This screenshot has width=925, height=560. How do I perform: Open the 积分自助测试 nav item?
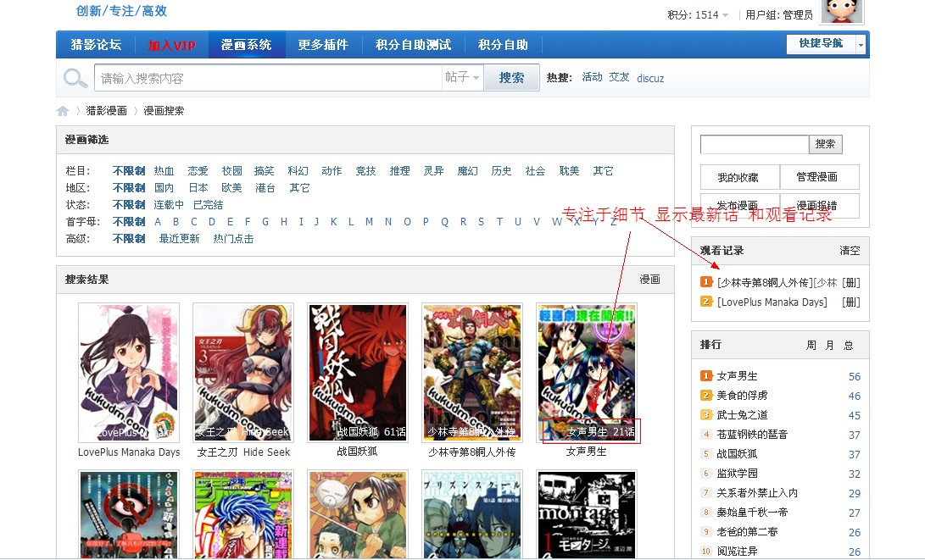coord(413,45)
